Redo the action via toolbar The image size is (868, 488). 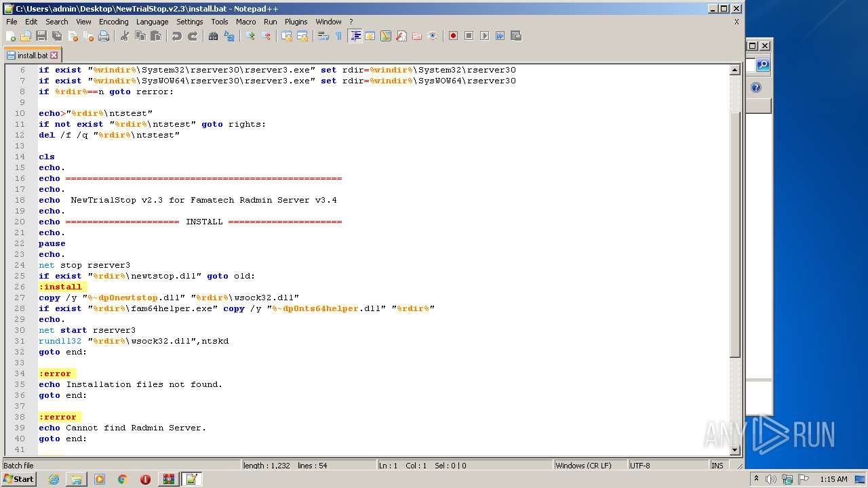pos(193,36)
